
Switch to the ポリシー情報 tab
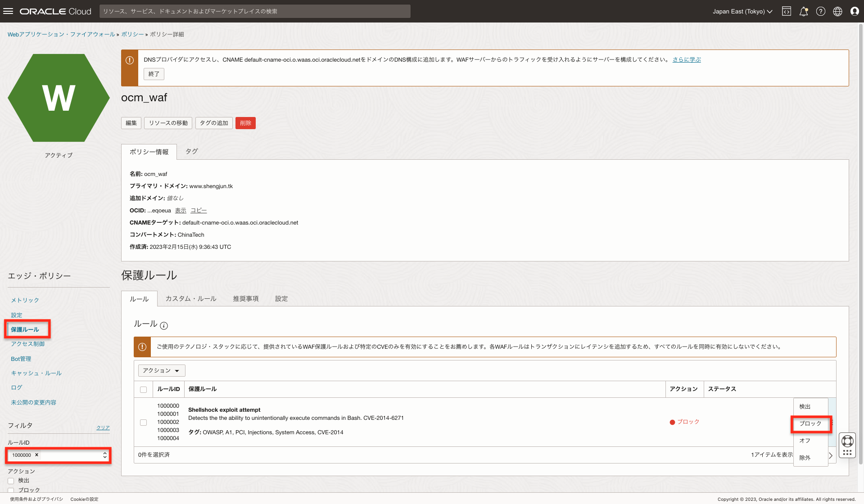[x=149, y=152]
